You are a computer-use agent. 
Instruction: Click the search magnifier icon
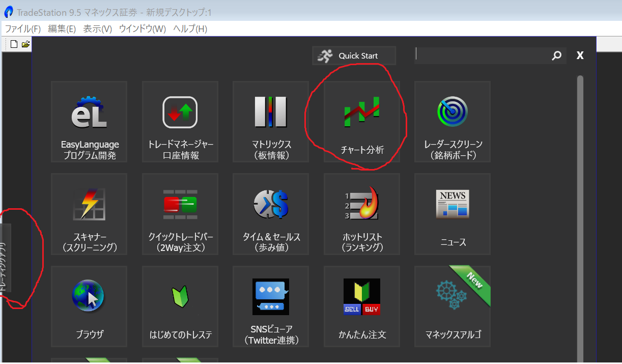(557, 56)
